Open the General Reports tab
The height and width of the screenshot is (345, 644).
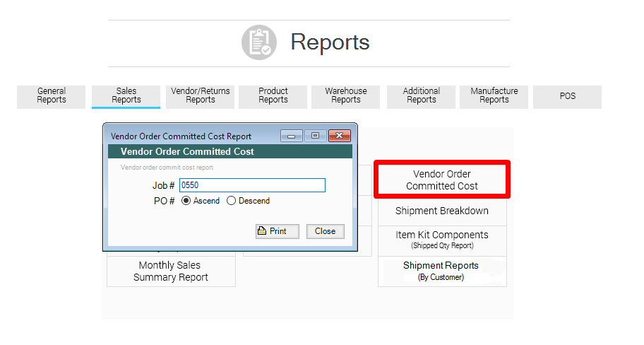coord(52,96)
